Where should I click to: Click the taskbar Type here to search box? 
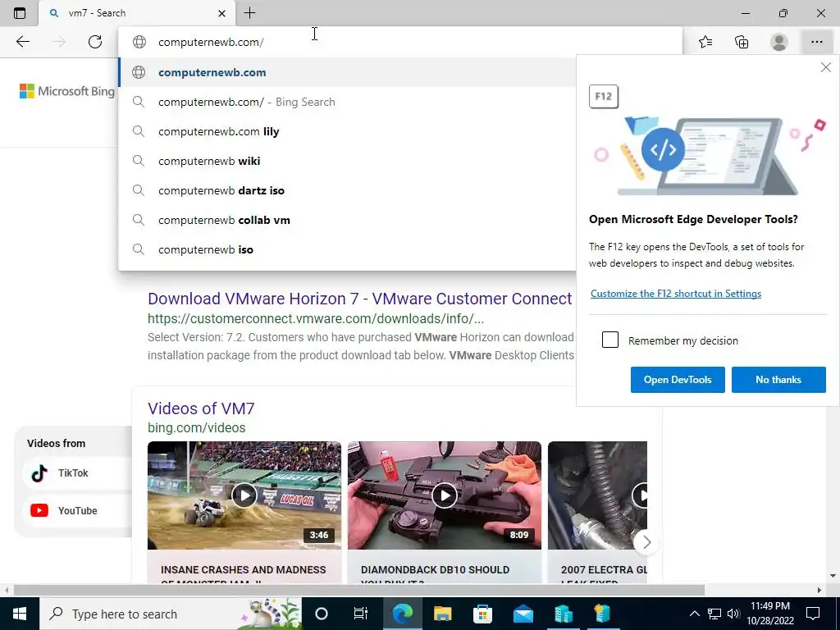pyautogui.click(x=171, y=614)
